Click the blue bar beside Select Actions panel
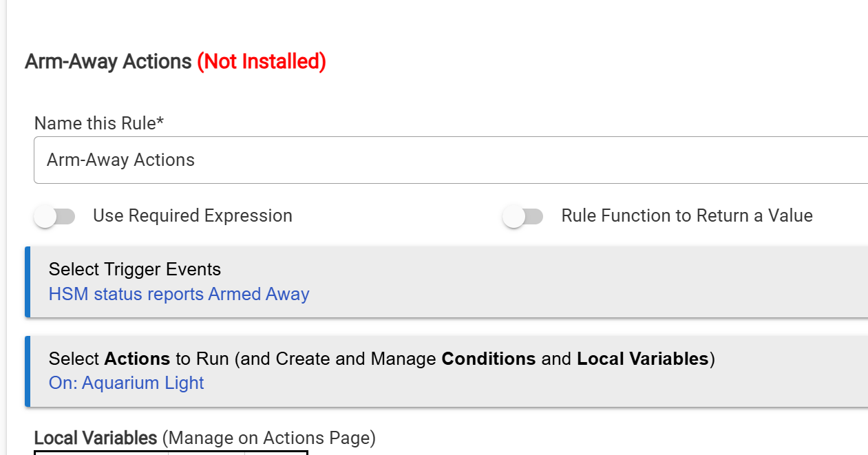Image resolution: width=868 pixels, height=455 pixels. [28, 371]
